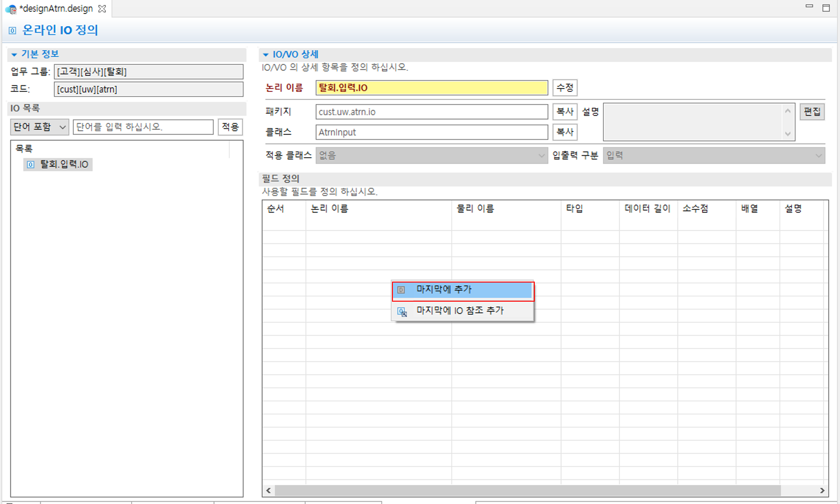This screenshot has width=840, height=504.
Task: Copy the 클래스 value using its 복사 button
Action: pyautogui.click(x=565, y=132)
